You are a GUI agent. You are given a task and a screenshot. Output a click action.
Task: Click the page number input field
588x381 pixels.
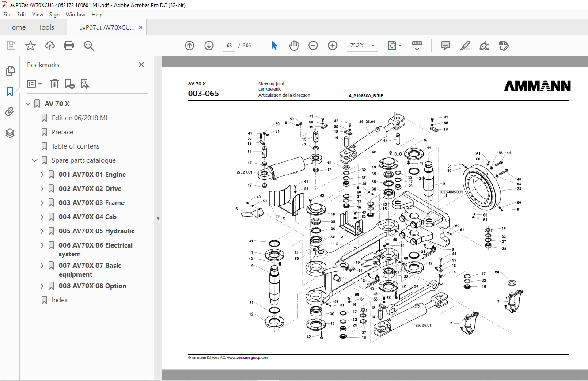(229, 46)
